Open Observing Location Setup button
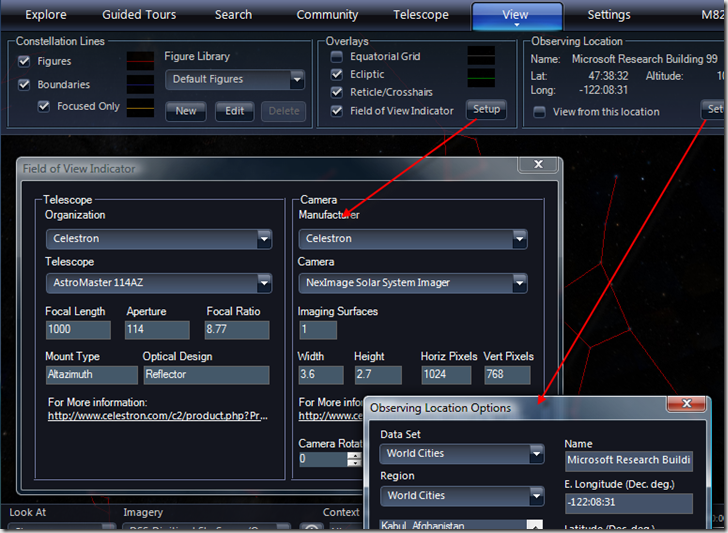Viewport: 728px width, 533px height. [714, 110]
